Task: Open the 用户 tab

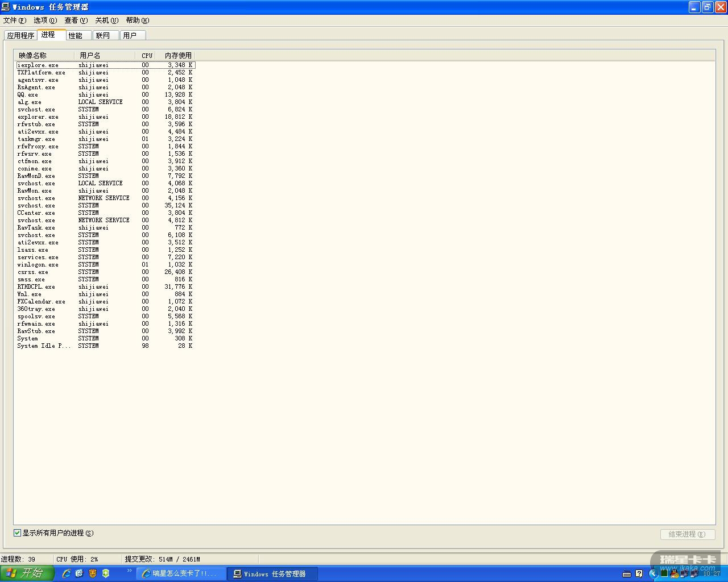Action: coord(133,35)
